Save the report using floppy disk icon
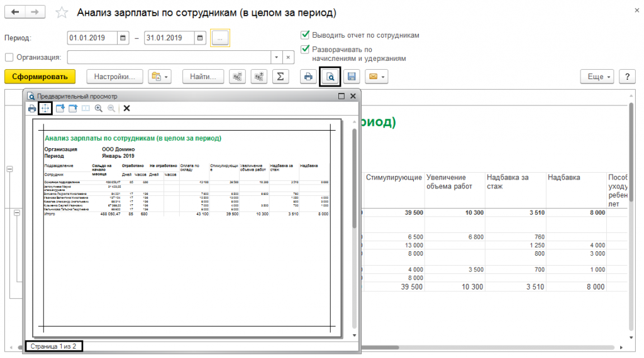 point(352,77)
